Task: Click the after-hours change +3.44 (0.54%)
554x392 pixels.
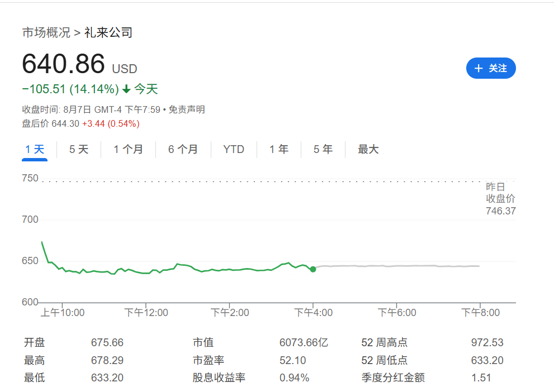Action: coord(111,123)
